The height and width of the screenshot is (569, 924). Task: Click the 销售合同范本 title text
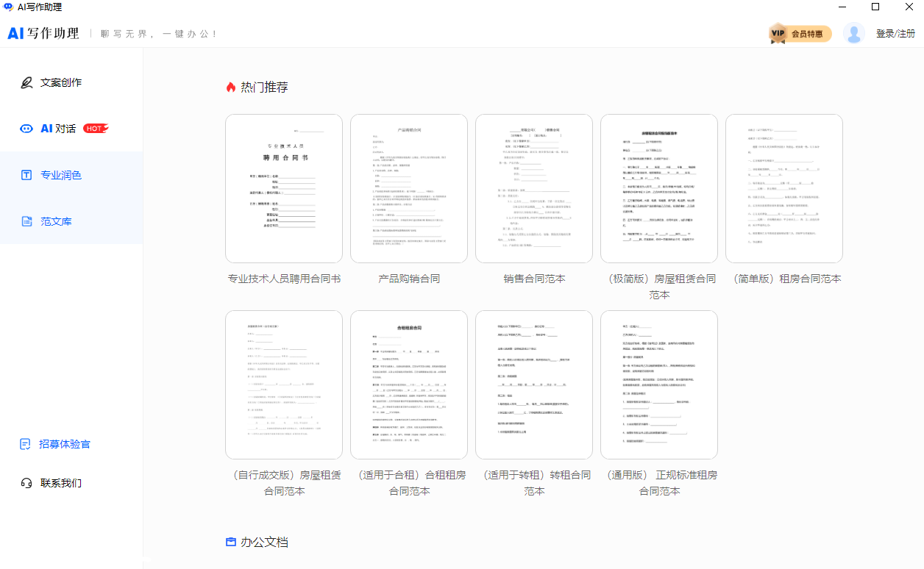pos(534,279)
